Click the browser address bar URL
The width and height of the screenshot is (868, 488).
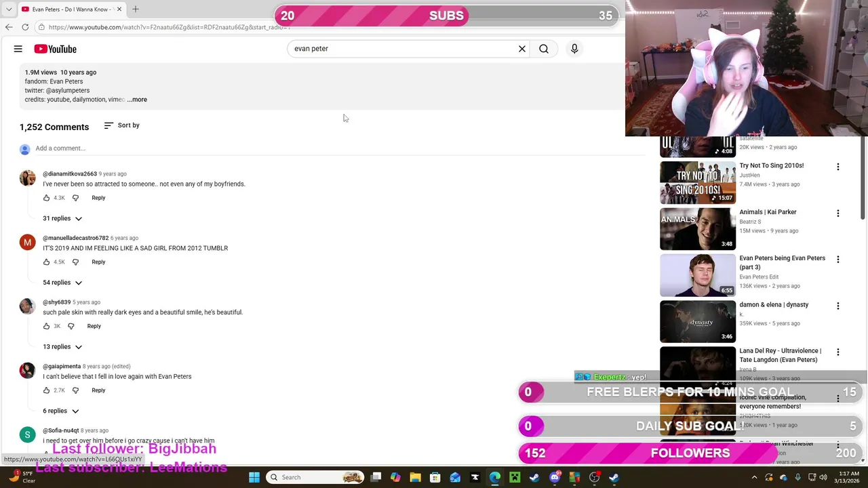pos(170,27)
